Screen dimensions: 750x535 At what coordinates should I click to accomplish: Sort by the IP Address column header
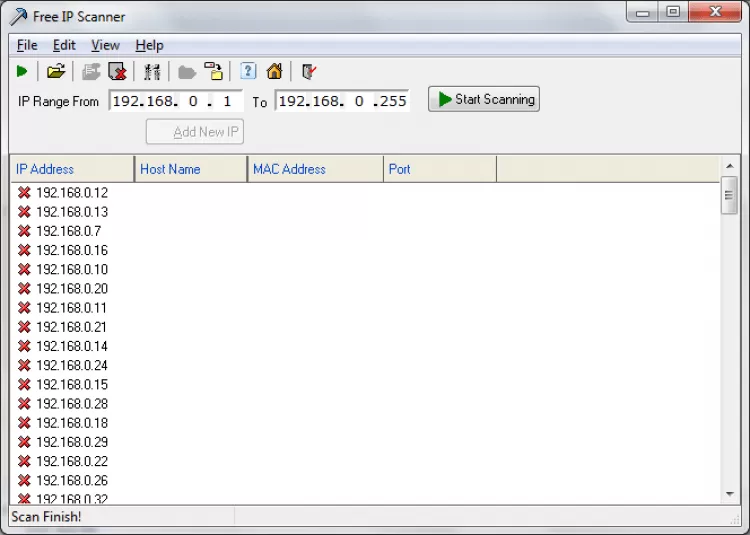coord(72,169)
